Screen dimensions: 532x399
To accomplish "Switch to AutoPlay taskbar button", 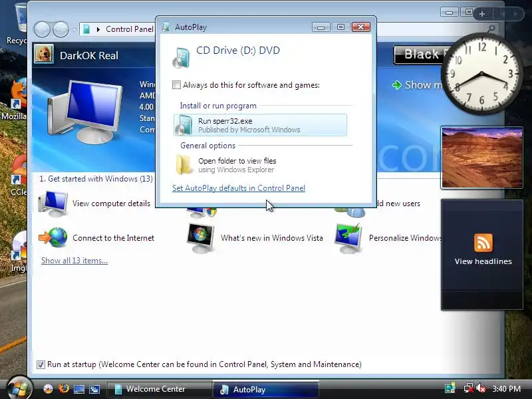I will [x=265, y=390].
